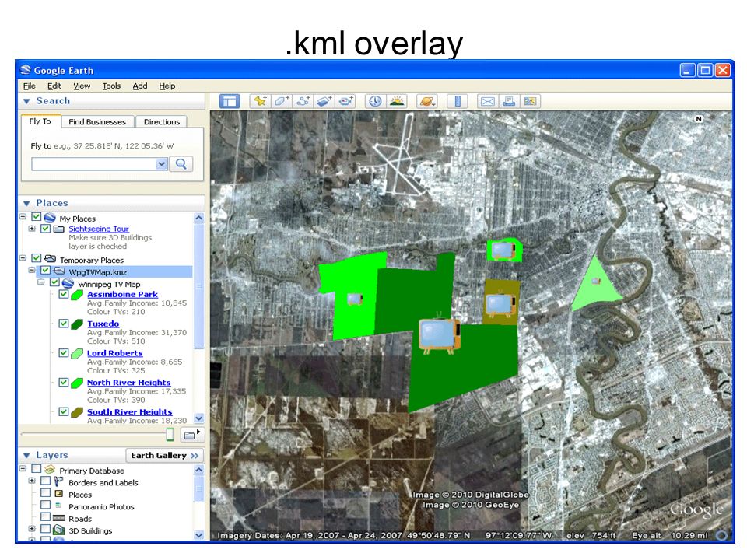
Task: Click the Places opacity slider handle
Action: (x=170, y=434)
